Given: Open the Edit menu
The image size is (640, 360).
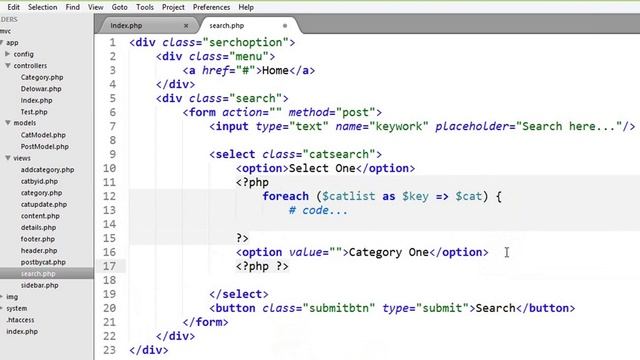Looking at the screenshot, I should [x=13, y=7].
